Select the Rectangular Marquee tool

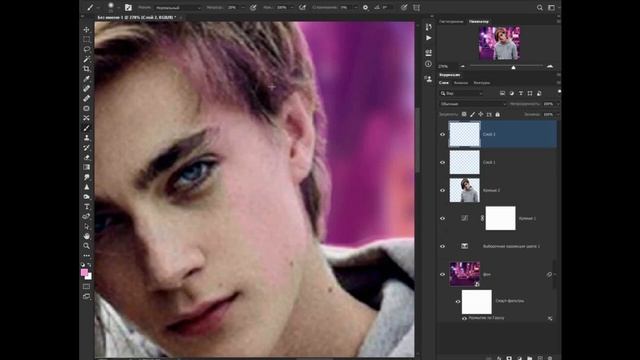(87, 40)
